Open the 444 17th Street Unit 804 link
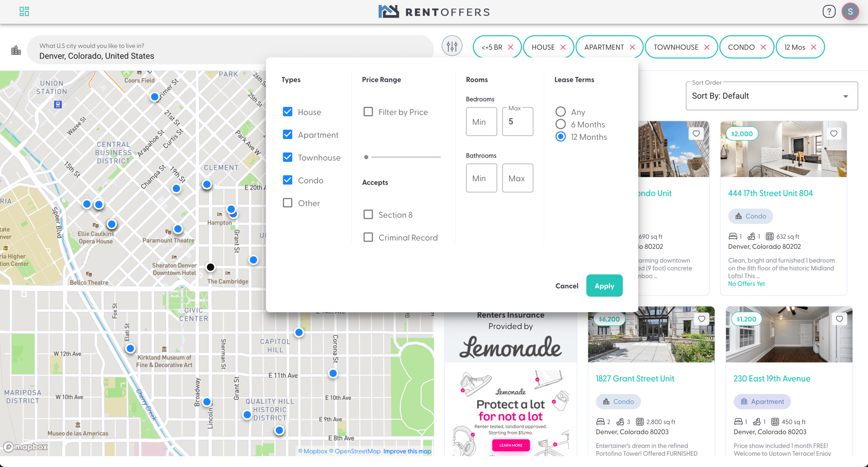 pos(770,193)
